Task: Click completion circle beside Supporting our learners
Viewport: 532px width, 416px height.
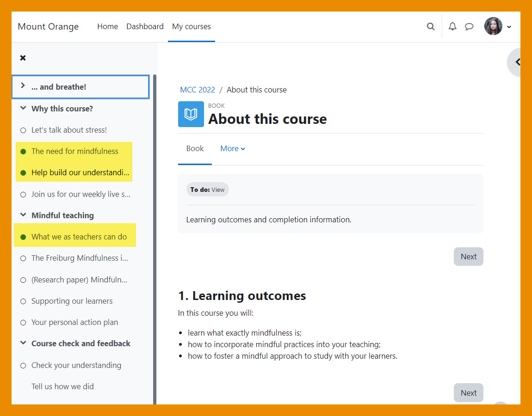Action: pyautogui.click(x=23, y=301)
